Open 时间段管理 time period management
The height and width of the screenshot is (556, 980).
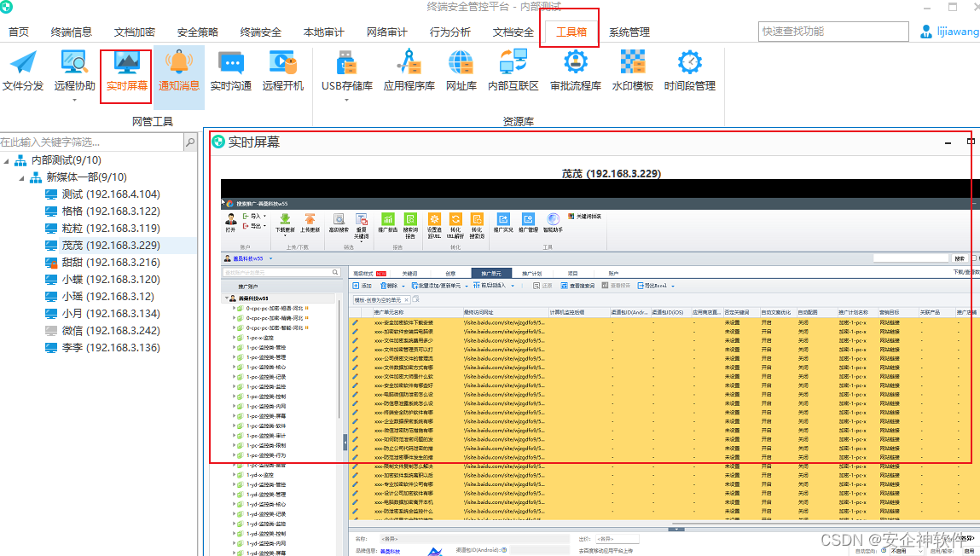(690, 72)
